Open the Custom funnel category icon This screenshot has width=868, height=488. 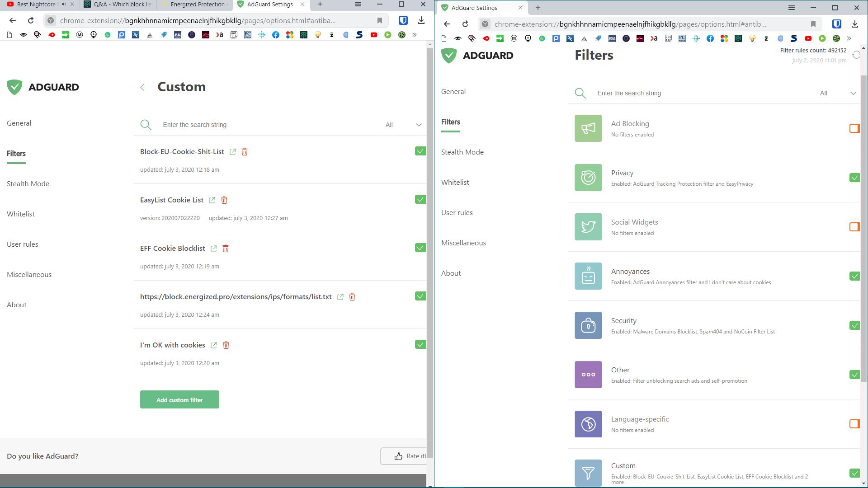pos(588,473)
